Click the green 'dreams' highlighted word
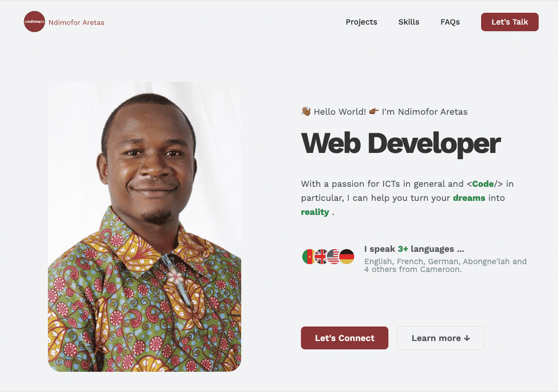This screenshot has width=558, height=392. pyautogui.click(x=469, y=198)
